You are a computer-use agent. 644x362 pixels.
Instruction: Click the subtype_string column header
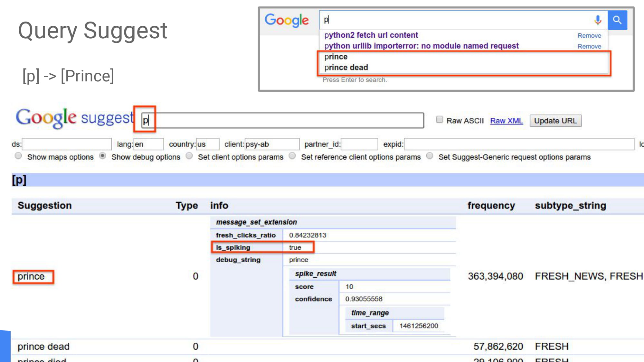click(571, 206)
